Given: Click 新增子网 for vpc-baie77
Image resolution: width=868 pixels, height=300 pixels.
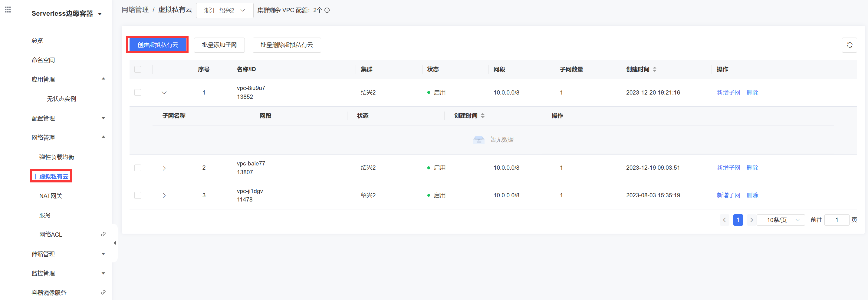Looking at the screenshot, I should (x=728, y=168).
